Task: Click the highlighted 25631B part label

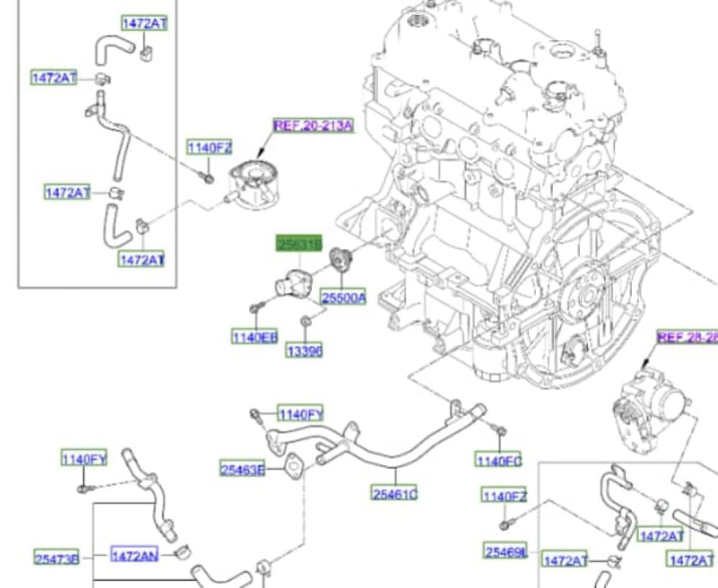Action: coord(299,243)
